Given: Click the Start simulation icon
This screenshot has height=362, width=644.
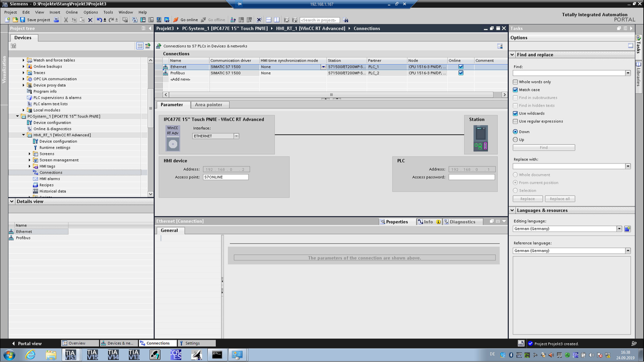Looking at the screenshot, I should click(x=159, y=20).
